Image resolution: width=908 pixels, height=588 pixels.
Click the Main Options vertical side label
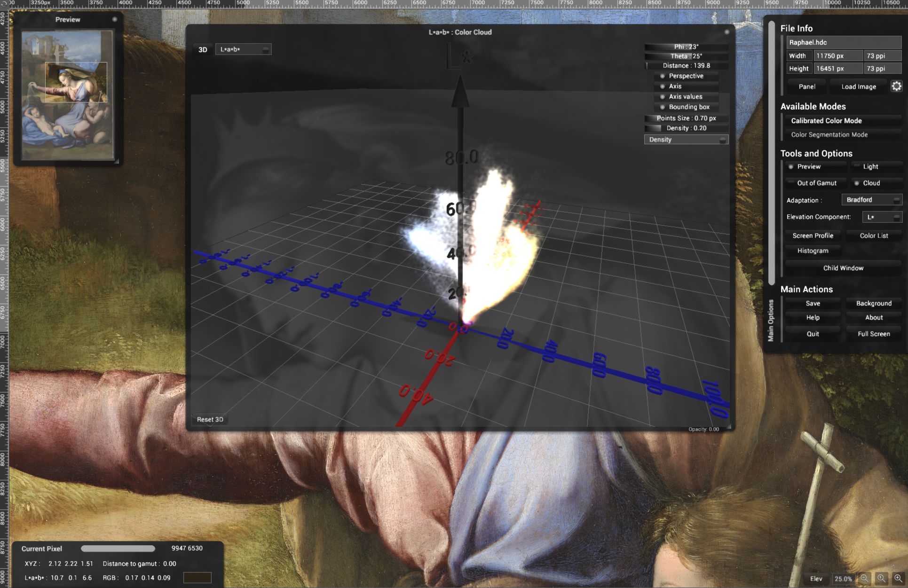[x=770, y=320]
